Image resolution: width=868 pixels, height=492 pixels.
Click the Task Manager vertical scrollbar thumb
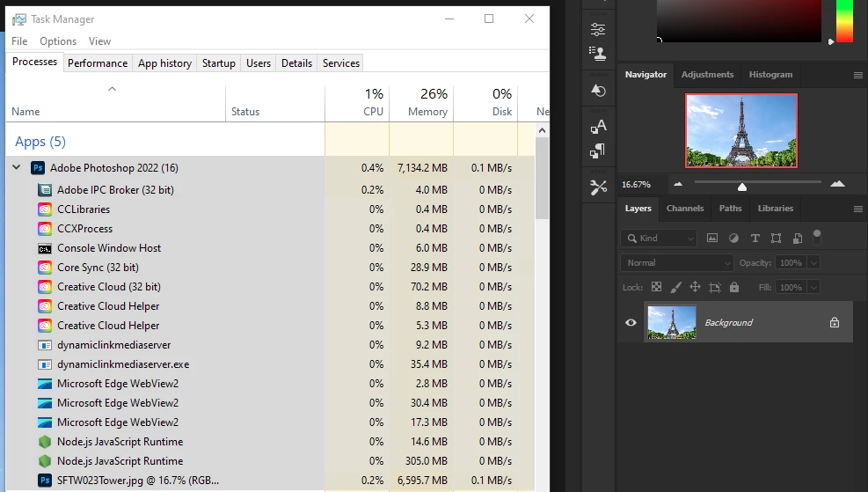pos(542,178)
